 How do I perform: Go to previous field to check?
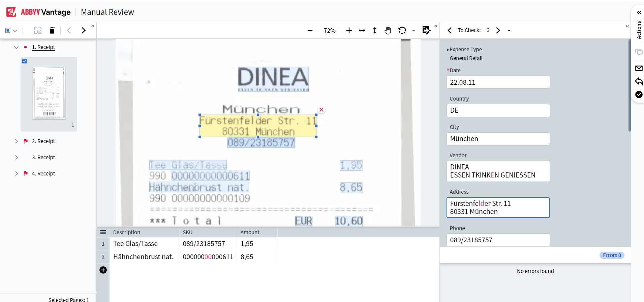pos(450,30)
